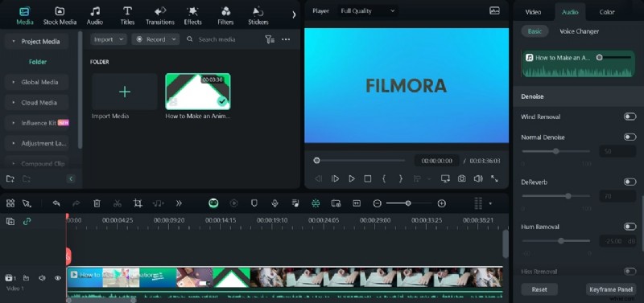
Task: Step forward one frame in player
Action: point(335,178)
